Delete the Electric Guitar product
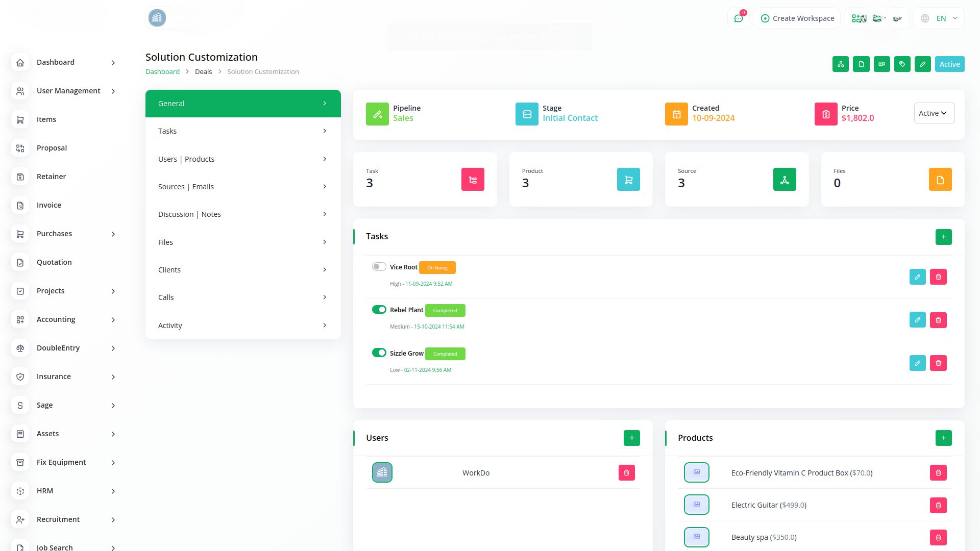The image size is (980, 551). [x=938, y=506]
